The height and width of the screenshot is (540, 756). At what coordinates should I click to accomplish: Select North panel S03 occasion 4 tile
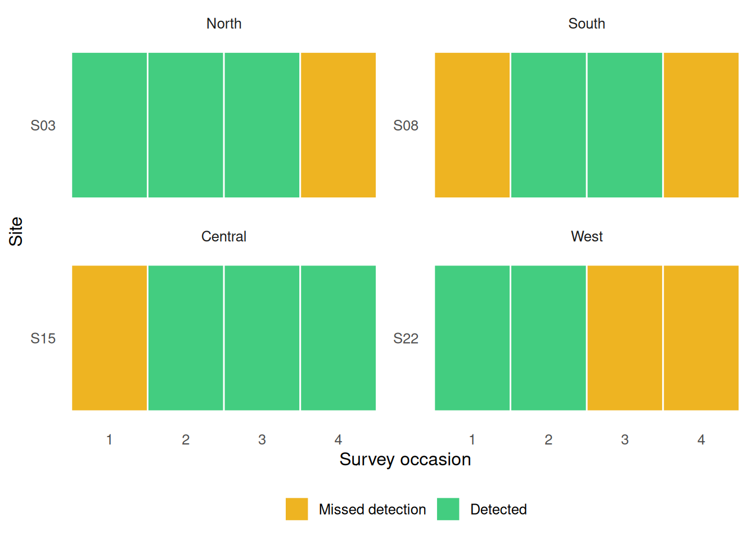338,125
